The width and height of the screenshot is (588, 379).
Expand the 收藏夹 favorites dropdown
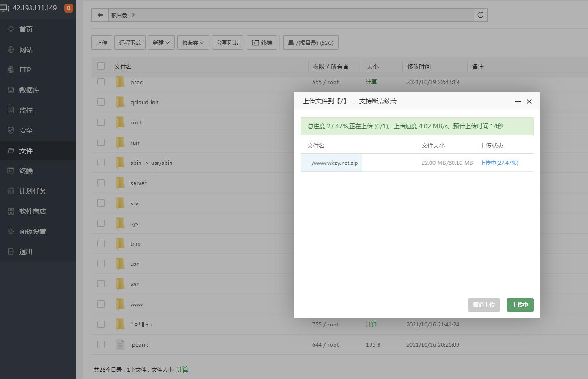(x=193, y=43)
